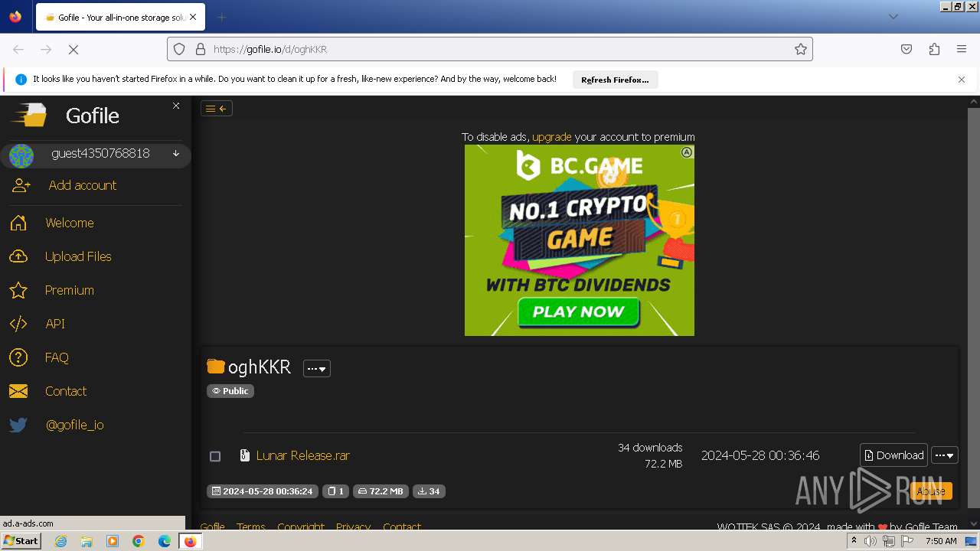The height and width of the screenshot is (551, 980).
Task: Click the Firefox address bar
Action: pos(490,49)
